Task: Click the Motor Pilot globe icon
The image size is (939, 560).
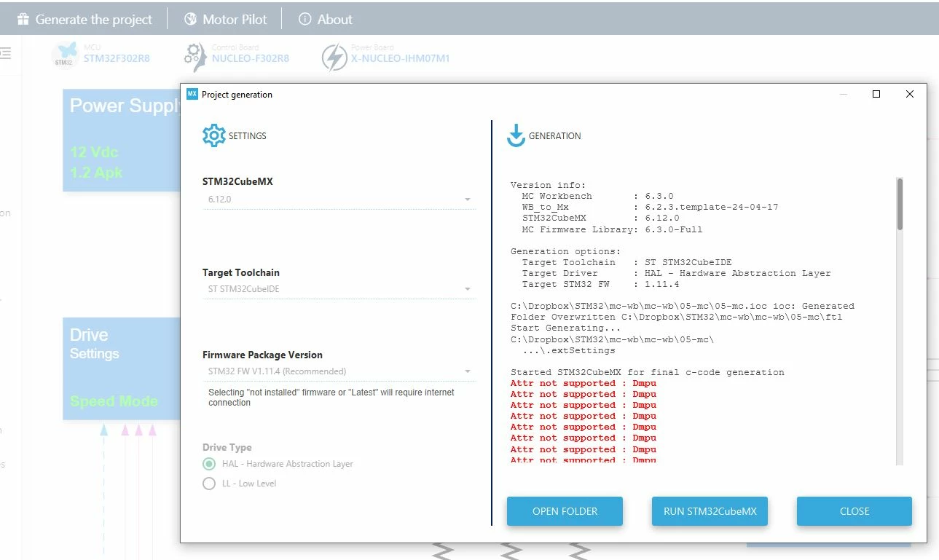Action: click(x=190, y=19)
